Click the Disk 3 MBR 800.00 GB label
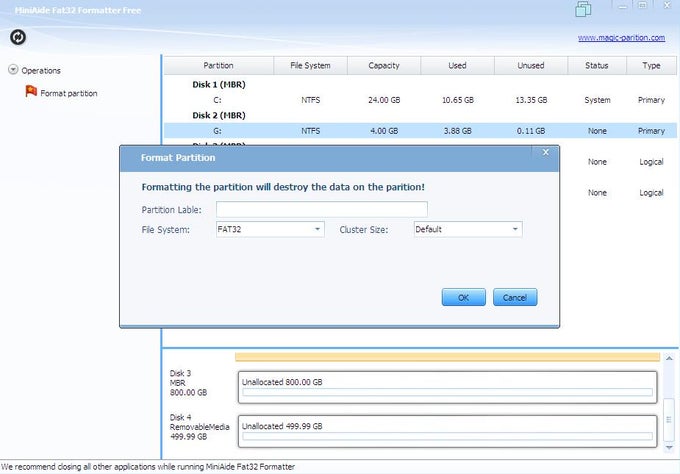This screenshot has height=474, width=680. coord(188,383)
